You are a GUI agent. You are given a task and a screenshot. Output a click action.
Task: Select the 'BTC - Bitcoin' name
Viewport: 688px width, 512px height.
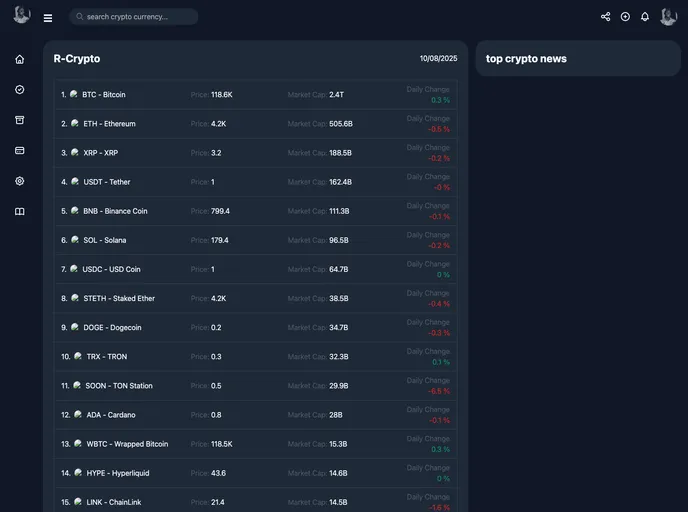point(104,95)
